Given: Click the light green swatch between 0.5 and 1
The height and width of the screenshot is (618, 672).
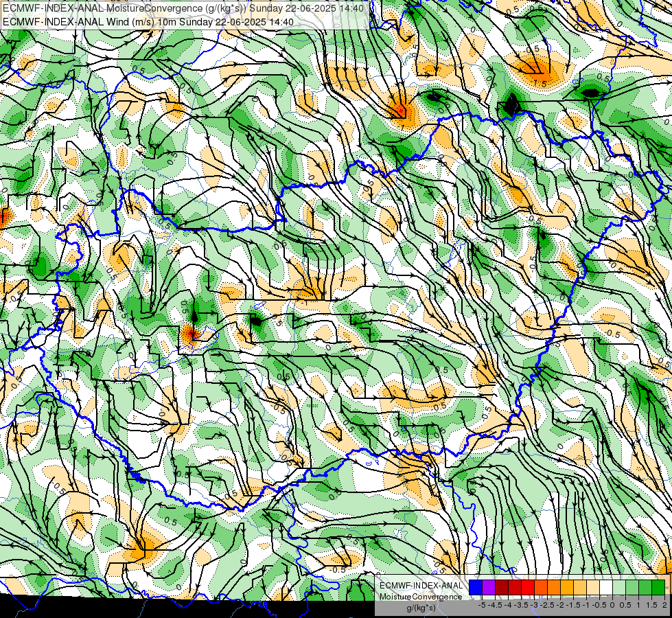Looking at the screenshot, I should (632, 588).
